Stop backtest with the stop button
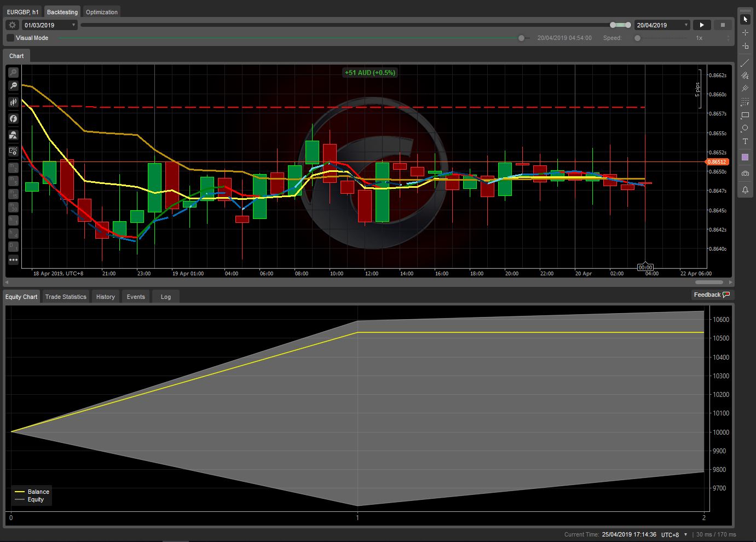Image resolution: width=756 pixels, height=542 pixels. coord(723,25)
